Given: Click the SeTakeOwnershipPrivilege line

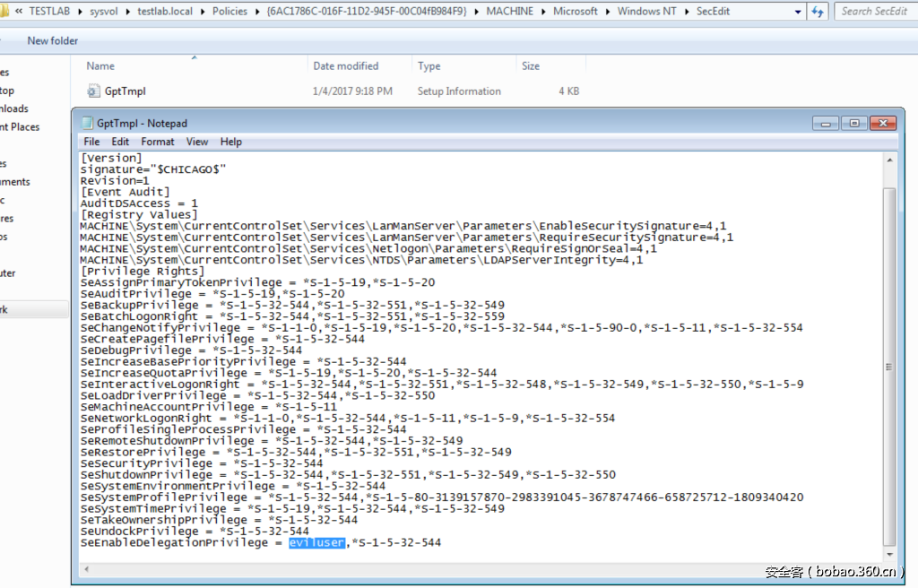Looking at the screenshot, I should coord(219,520).
